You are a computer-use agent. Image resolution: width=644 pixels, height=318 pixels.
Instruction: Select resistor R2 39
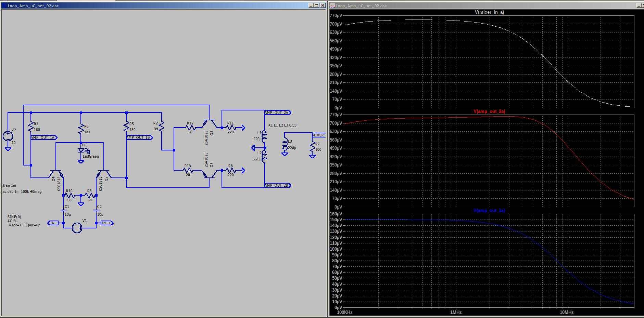tap(162, 127)
